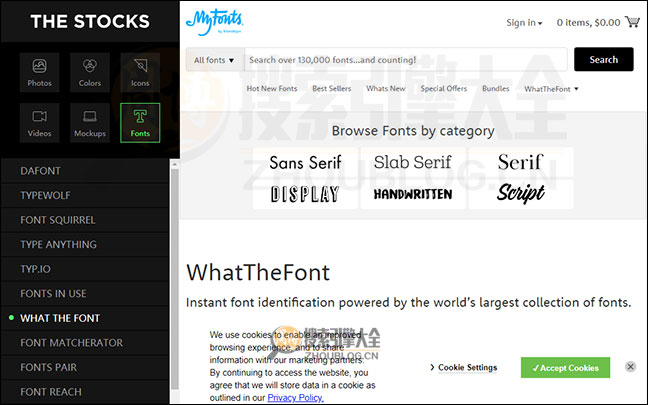
Task: Open the Icons category tile
Action: coord(140,71)
